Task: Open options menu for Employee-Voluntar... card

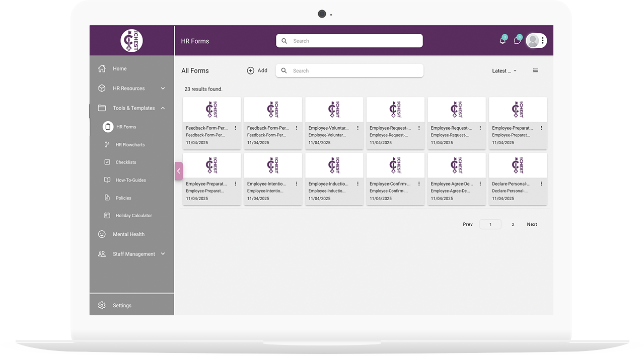Action: pos(358,128)
